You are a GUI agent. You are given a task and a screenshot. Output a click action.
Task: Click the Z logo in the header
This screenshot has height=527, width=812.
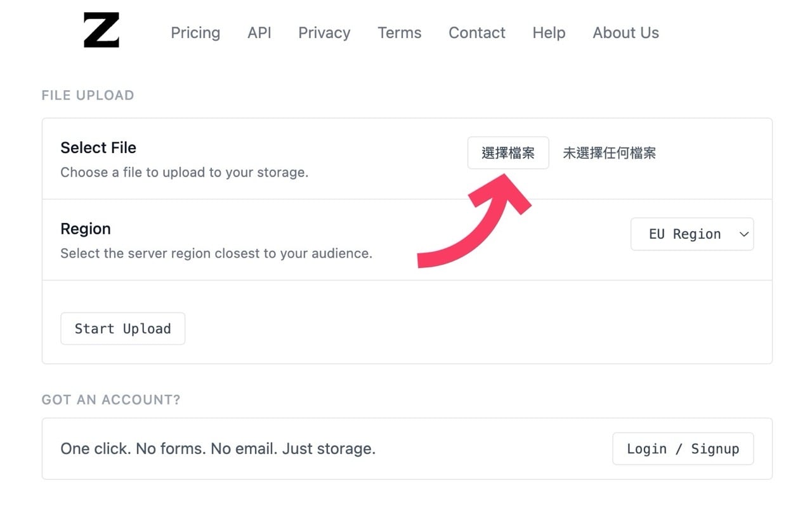point(101,30)
